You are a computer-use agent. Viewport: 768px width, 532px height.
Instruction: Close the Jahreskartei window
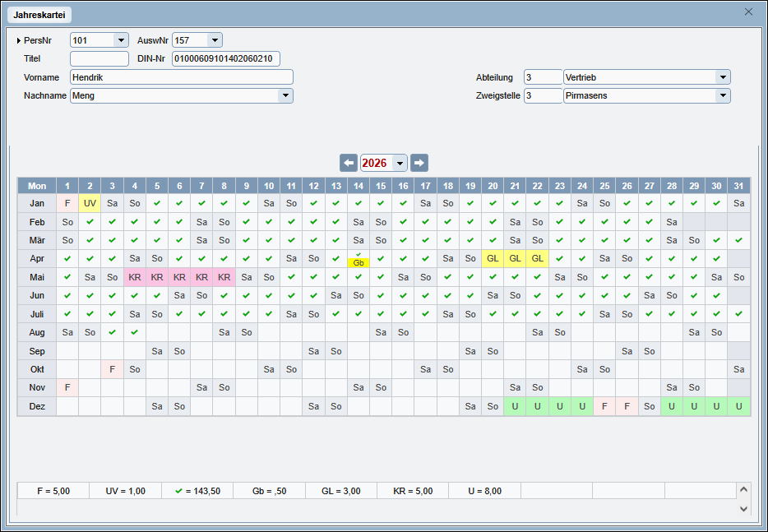(748, 12)
